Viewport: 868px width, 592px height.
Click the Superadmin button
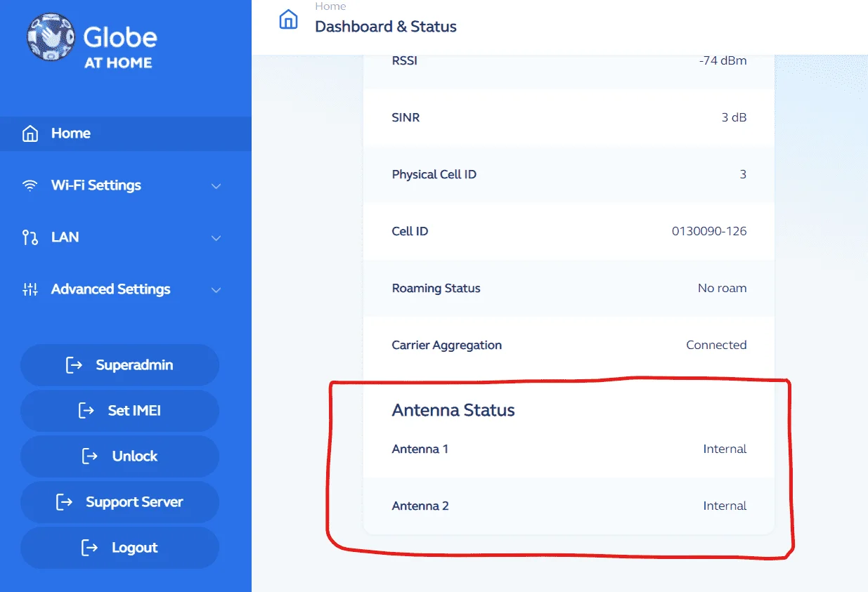[x=119, y=365]
